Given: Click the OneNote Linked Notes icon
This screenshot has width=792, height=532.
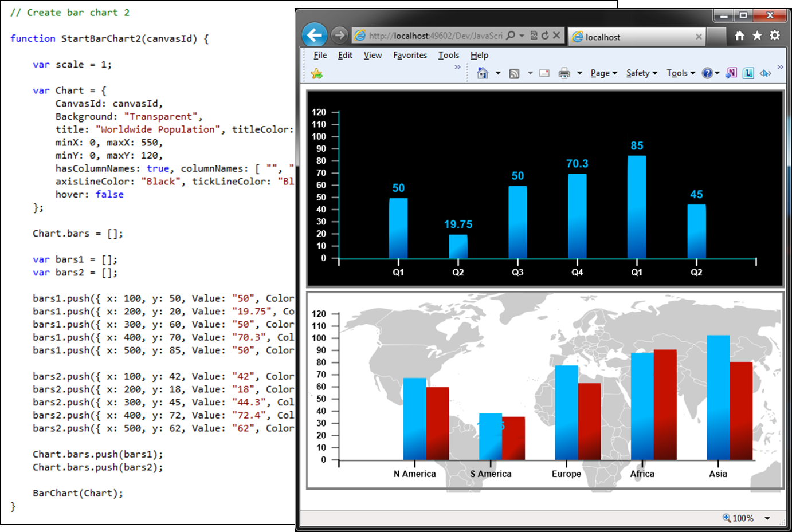Looking at the screenshot, I should pyautogui.click(x=747, y=73).
